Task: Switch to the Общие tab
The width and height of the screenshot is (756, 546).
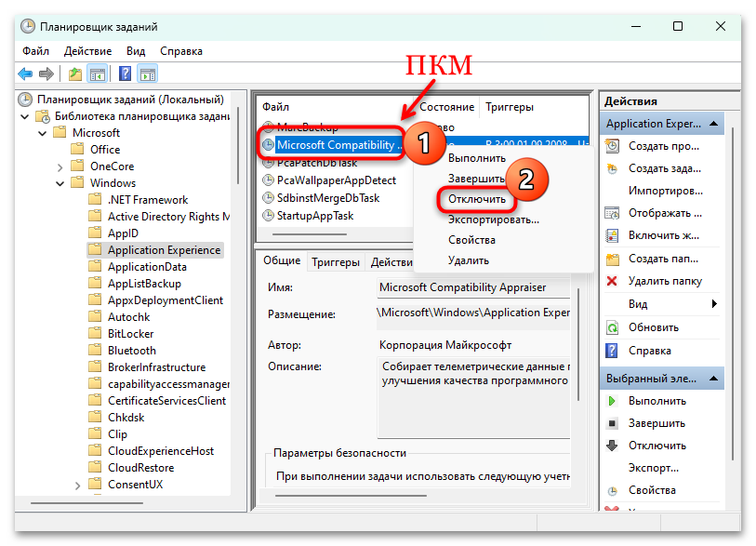Action: 282,261
